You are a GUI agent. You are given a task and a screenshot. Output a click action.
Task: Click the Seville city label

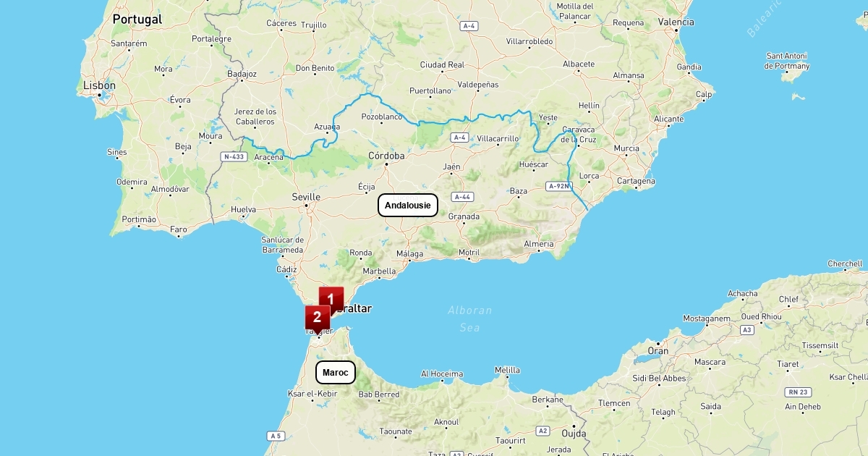[x=306, y=197]
